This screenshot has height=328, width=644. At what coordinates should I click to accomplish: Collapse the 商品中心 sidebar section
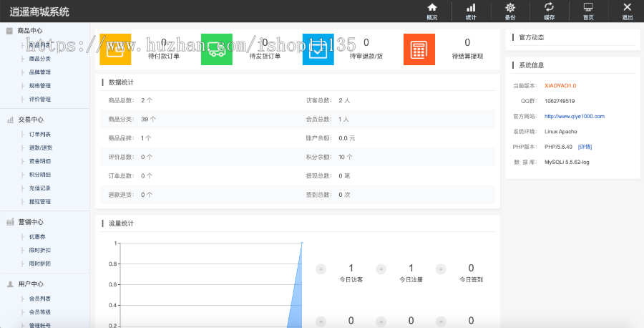tap(30, 31)
